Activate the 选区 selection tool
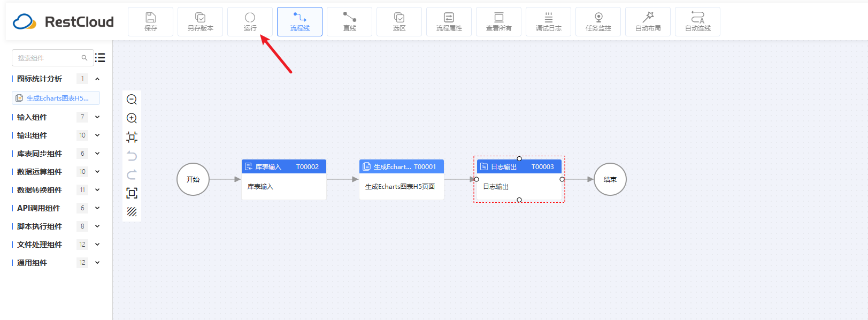The image size is (868, 320). tap(400, 21)
